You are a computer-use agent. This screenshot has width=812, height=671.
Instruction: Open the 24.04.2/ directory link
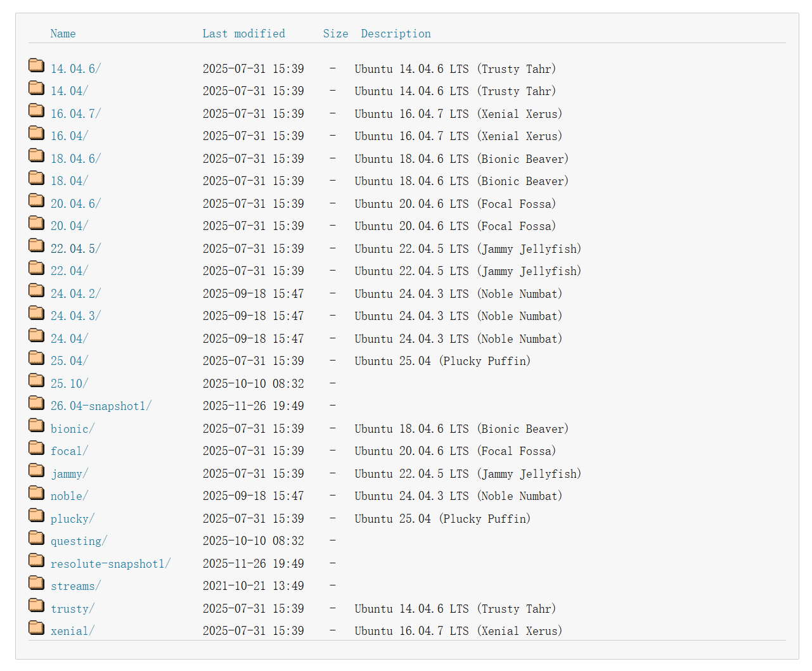point(75,294)
